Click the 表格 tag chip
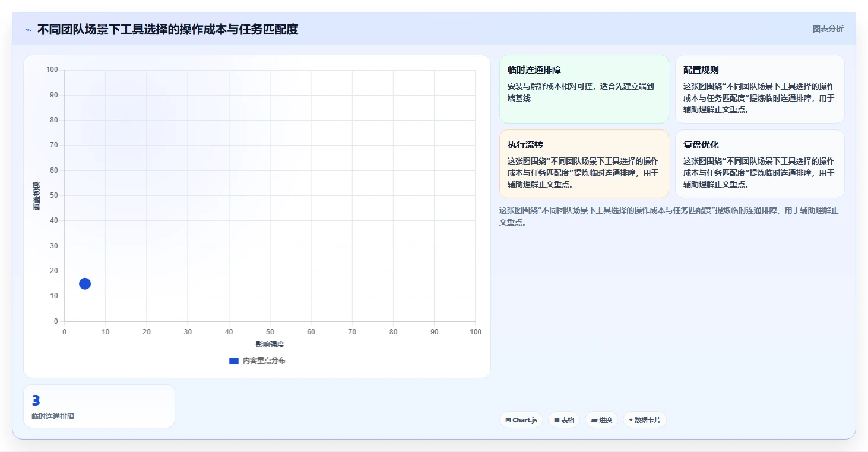 (x=564, y=420)
